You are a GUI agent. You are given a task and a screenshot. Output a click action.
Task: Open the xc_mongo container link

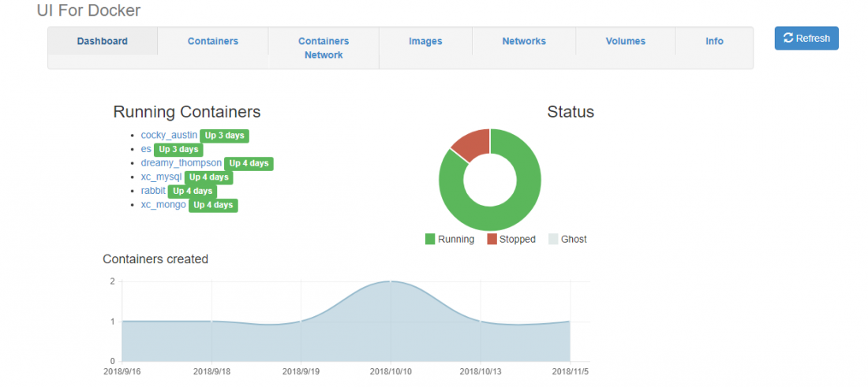point(163,205)
